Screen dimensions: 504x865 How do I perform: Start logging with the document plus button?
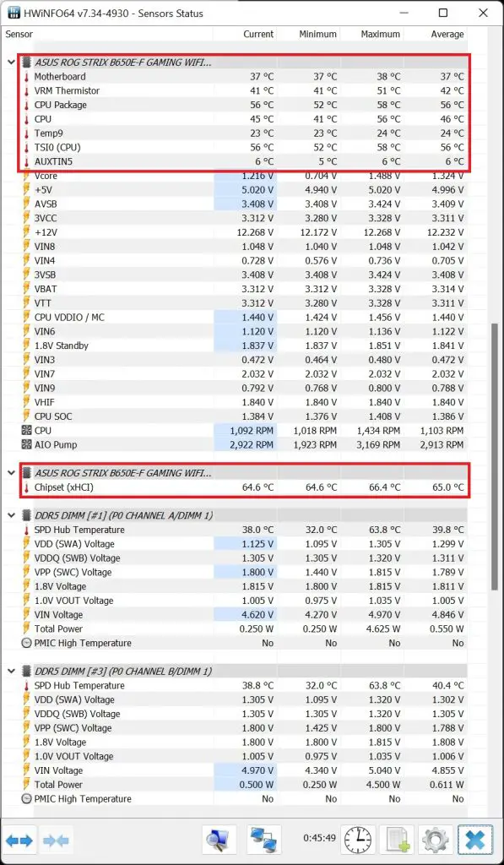click(397, 841)
